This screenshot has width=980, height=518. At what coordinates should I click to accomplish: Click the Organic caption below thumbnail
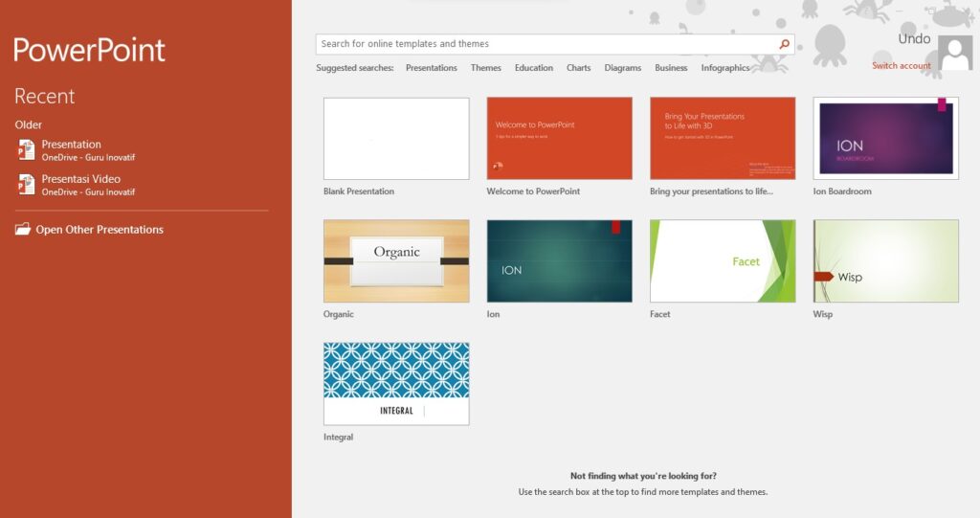tap(338, 314)
